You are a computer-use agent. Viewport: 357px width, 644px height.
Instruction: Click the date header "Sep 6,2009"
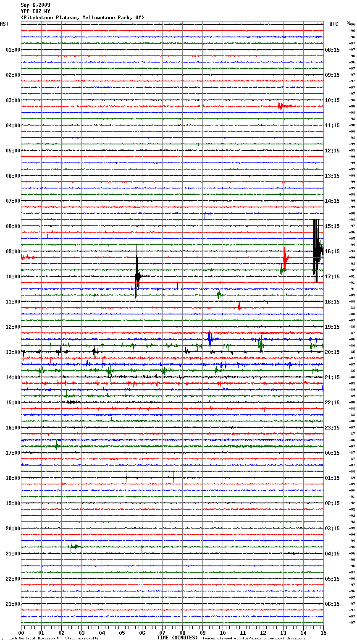pos(35,5)
